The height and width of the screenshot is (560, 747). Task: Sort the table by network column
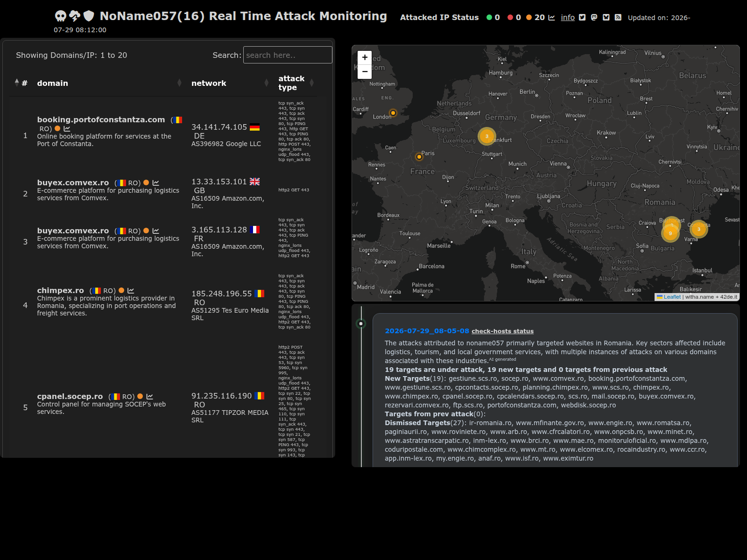click(230, 83)
